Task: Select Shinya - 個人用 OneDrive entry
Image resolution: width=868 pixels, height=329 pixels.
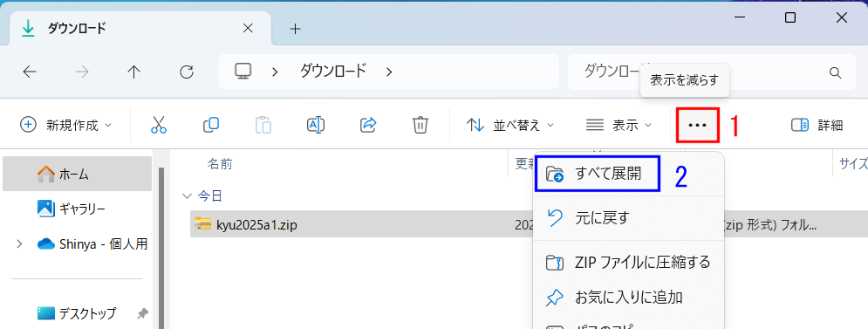Action: (x=92, y=243)
